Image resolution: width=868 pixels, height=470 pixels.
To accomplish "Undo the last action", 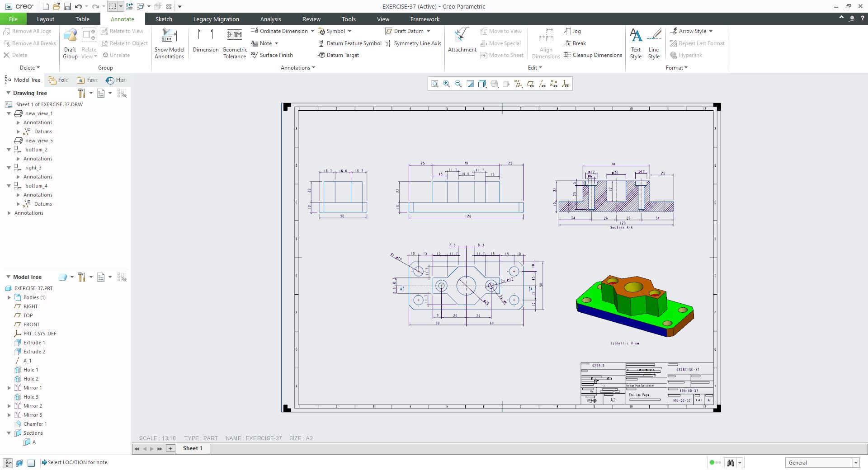I will tap(79, 6).
